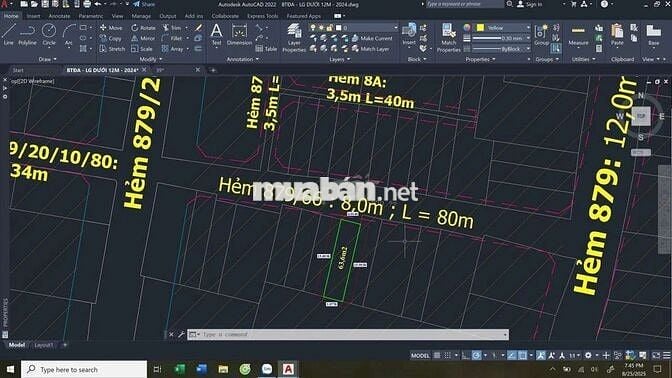Viewport: 672px width, 378px height.
Task: Click the Group tool
Action: click(542, 35)
